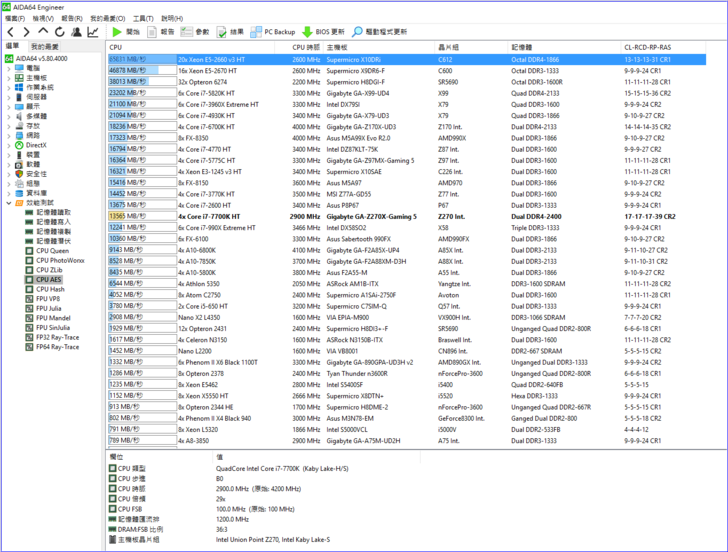Screen dimensions: 728x552
Task: Expand the 主機板 tree node
Action: point(9,77)
